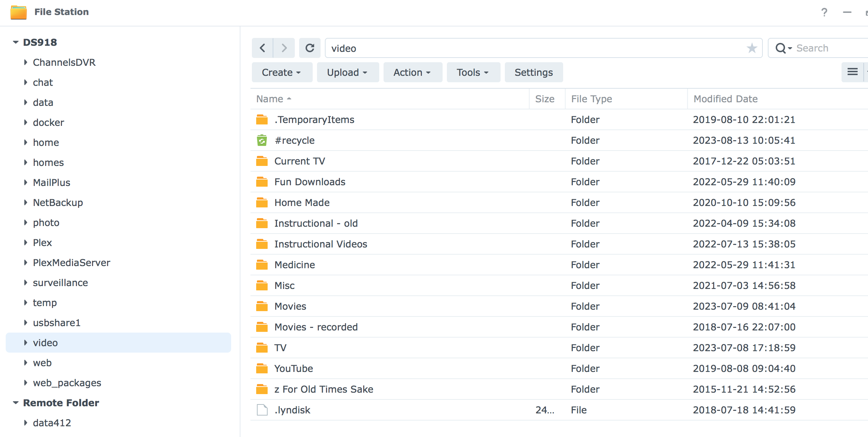
Task: Collapse the DS918 tree node
Action: pos(15,42)
